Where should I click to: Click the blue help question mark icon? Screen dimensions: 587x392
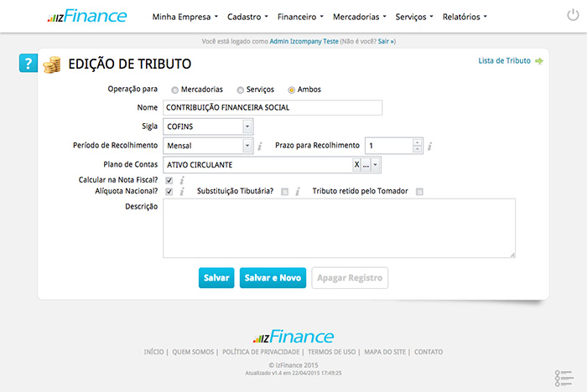click(x=28, y=64)
